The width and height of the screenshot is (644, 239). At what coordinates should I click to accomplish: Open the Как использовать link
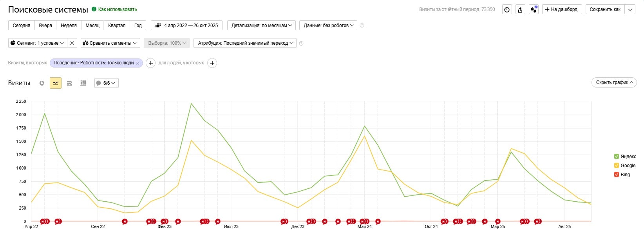(x=117, y=9)
